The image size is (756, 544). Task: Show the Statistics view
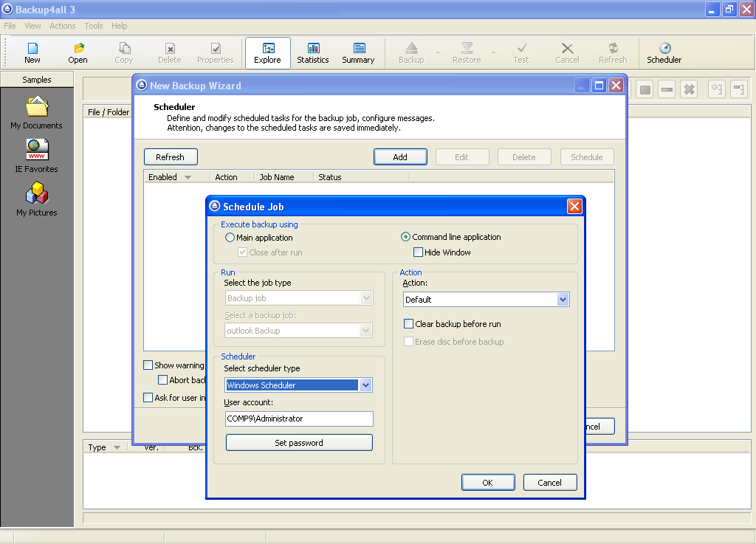coord(313,53)
